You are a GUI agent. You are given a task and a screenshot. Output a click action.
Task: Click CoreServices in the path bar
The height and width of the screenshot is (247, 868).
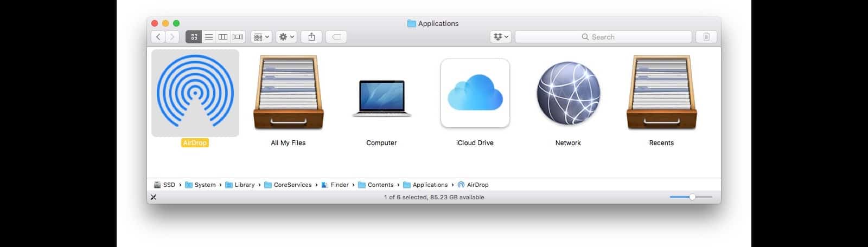click(x=288, y=185)
